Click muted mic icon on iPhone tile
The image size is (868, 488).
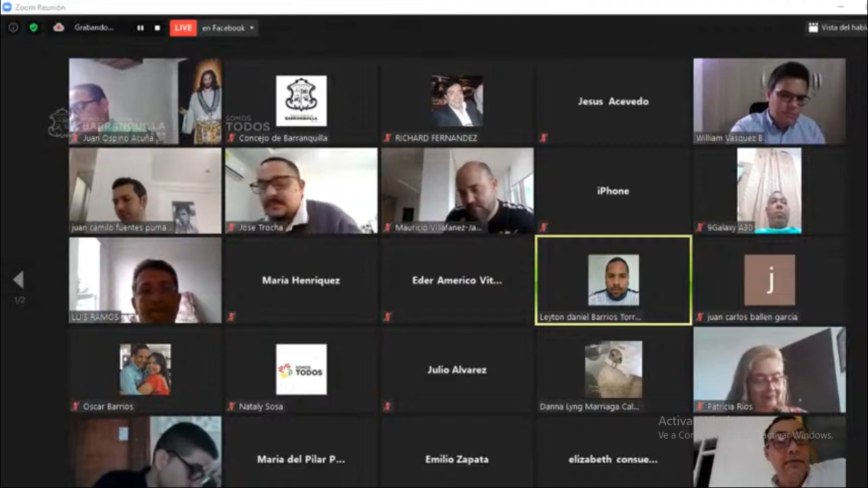click(543, 227)
